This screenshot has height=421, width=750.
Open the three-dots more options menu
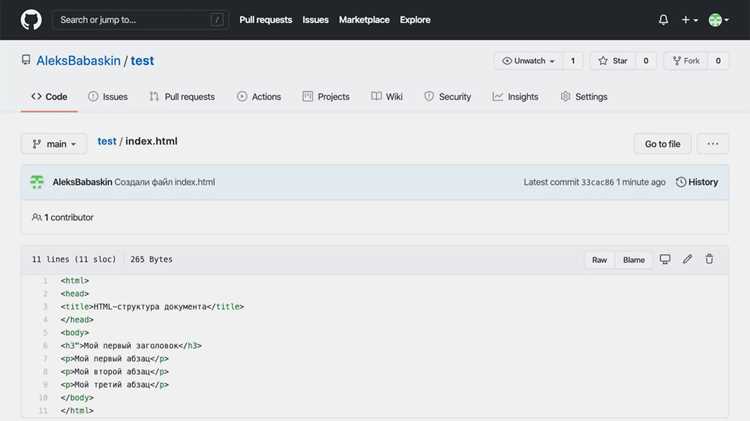coord(712,144)
